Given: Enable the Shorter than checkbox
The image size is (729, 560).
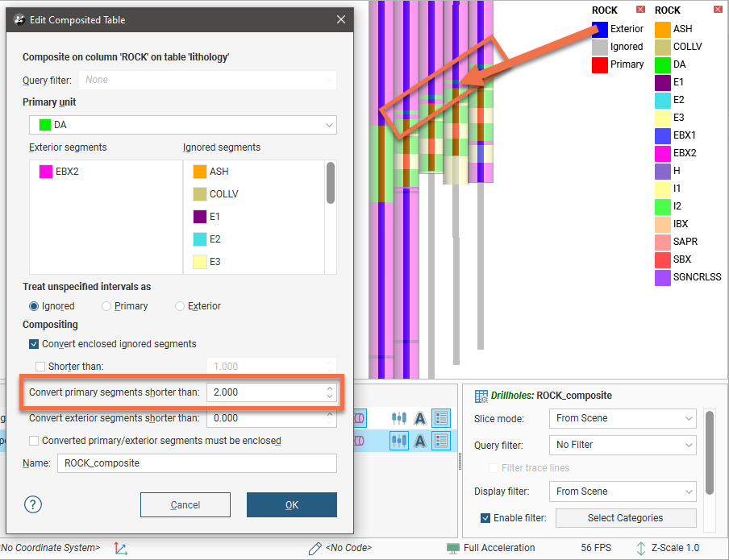Looking at the screenshot, I should coord(40,367).
